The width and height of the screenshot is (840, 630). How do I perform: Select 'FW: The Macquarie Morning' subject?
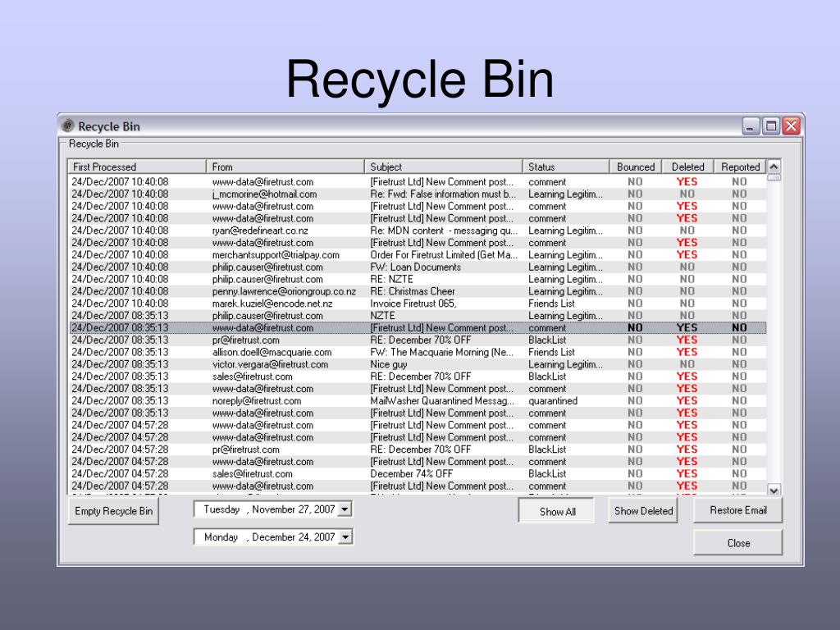(x=441, y=352)
